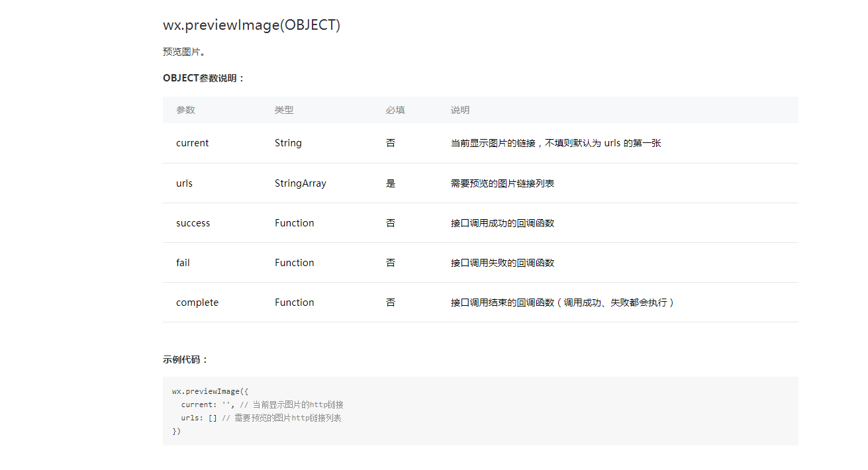Click the String type in the current row
Image resolution: width=868 pixels, height=470 pixels.
click(288, 143)
